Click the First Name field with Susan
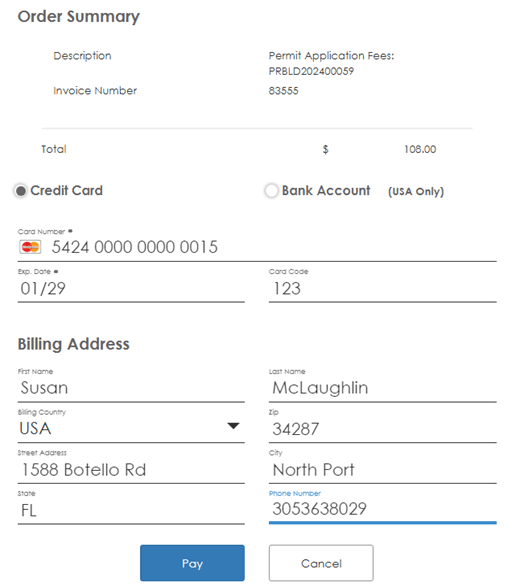Image resolution: width=516 pixels, height=587 pixels. 131,388
